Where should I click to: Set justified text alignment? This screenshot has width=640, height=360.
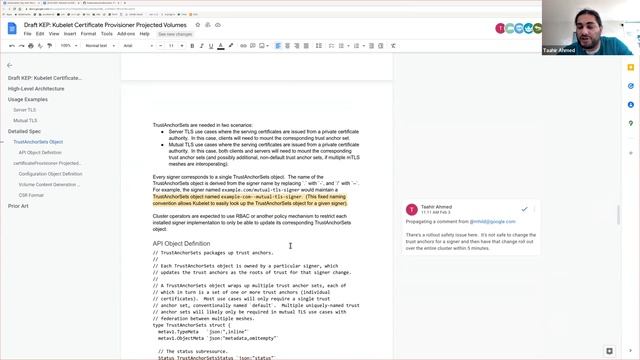coord(306,46)
